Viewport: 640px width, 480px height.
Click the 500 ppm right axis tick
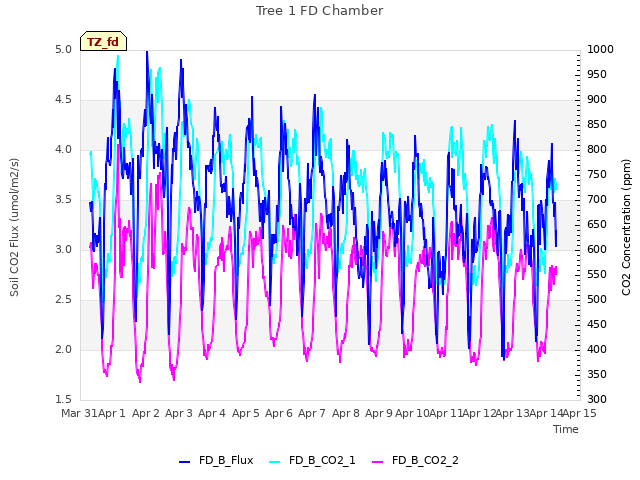597,300
